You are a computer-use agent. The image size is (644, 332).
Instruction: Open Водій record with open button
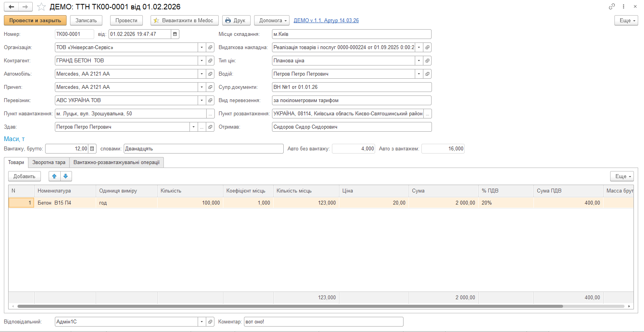pyautogui.click(x=427, y=74)
